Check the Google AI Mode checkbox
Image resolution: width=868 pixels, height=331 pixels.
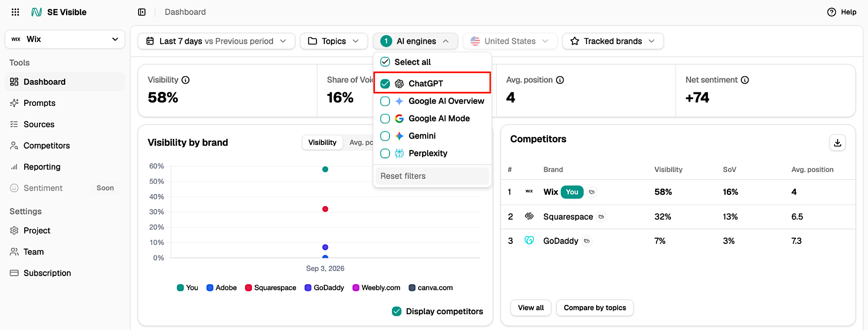pos(385,118)
